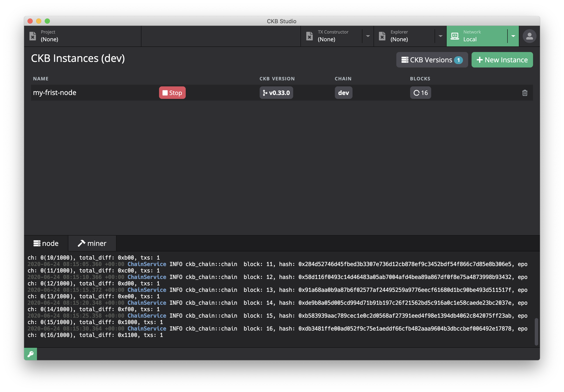Open the Network dropdown arrow

click(x=513, y=36)
